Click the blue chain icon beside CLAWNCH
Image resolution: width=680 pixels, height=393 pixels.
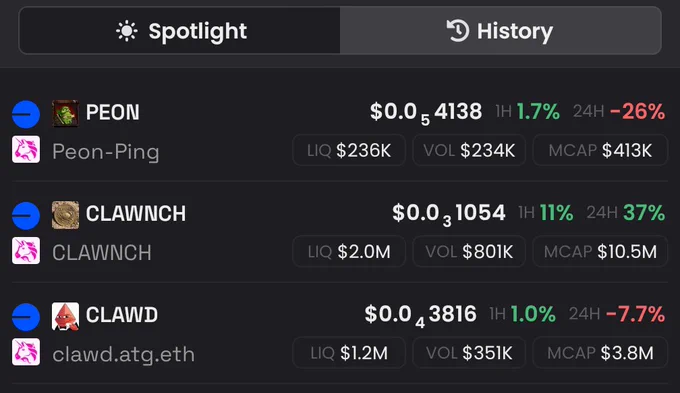(26, 216)
